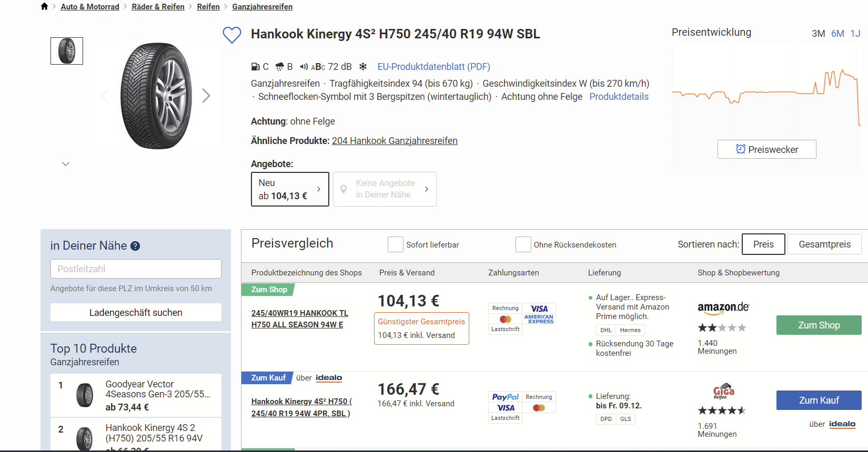
Task: Click the Giga Reifen shop logo
Action: coord(723,391)
